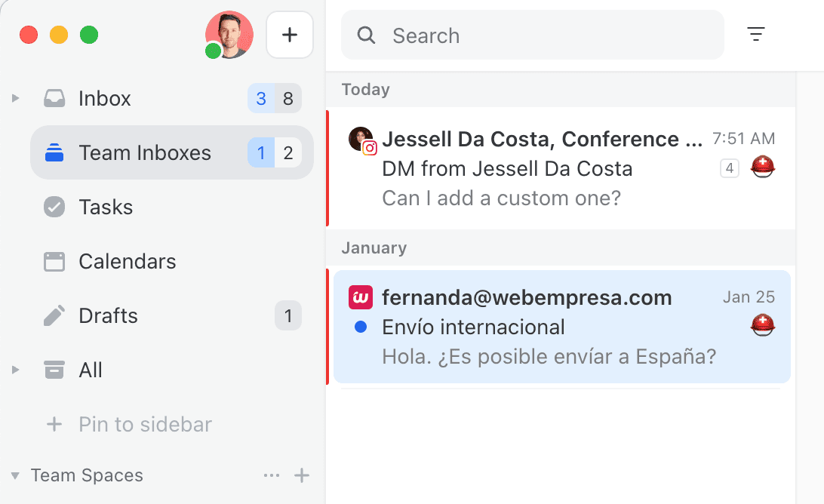Click the Drafts pencil icon

pos(54,315)
